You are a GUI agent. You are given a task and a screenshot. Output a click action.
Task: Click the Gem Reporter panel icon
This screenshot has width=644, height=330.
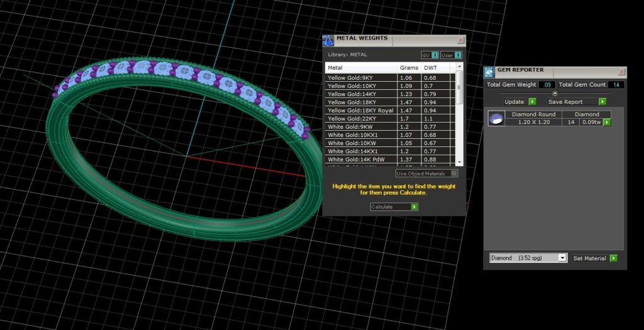pos(489,72)
